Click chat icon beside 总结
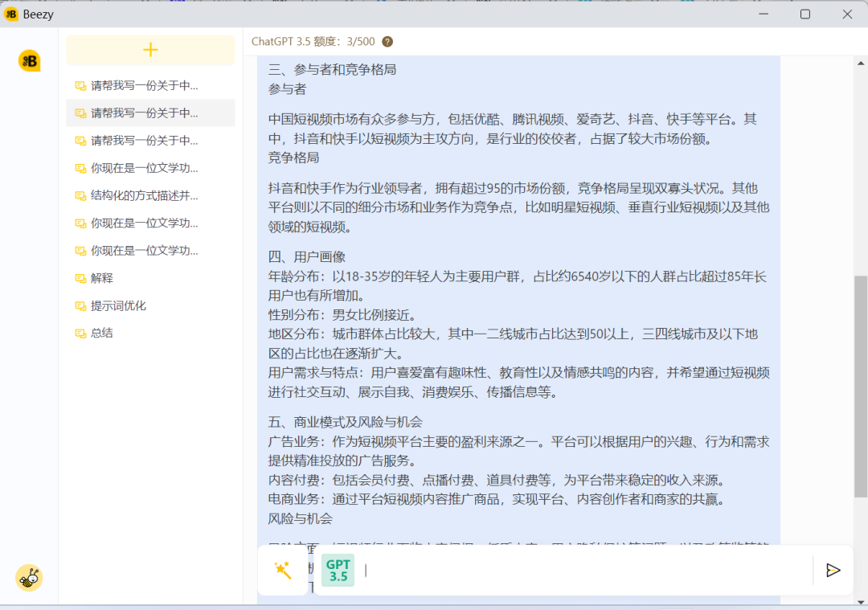Screen dimensions: 868x610 (x=80, y=334)
